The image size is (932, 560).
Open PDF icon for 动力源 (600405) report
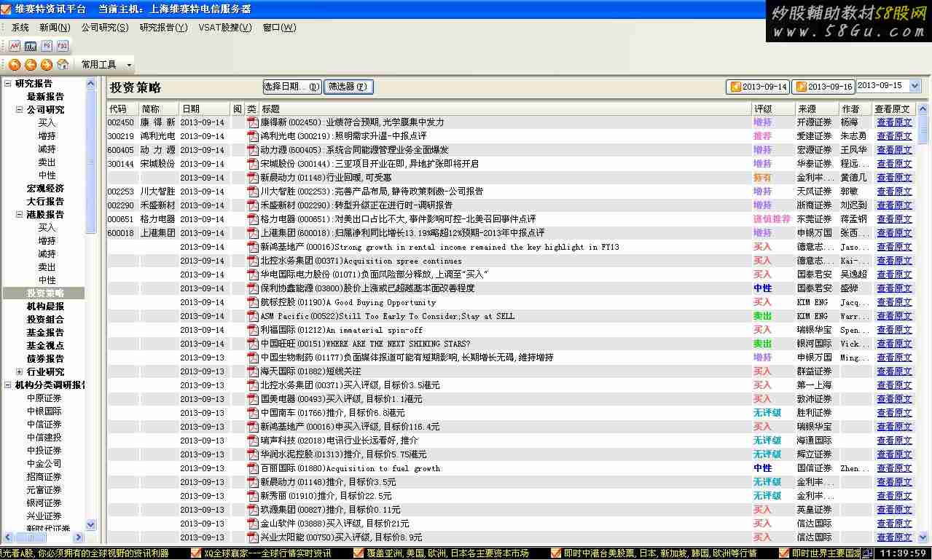pyautogui.click(x=254, y=150)
